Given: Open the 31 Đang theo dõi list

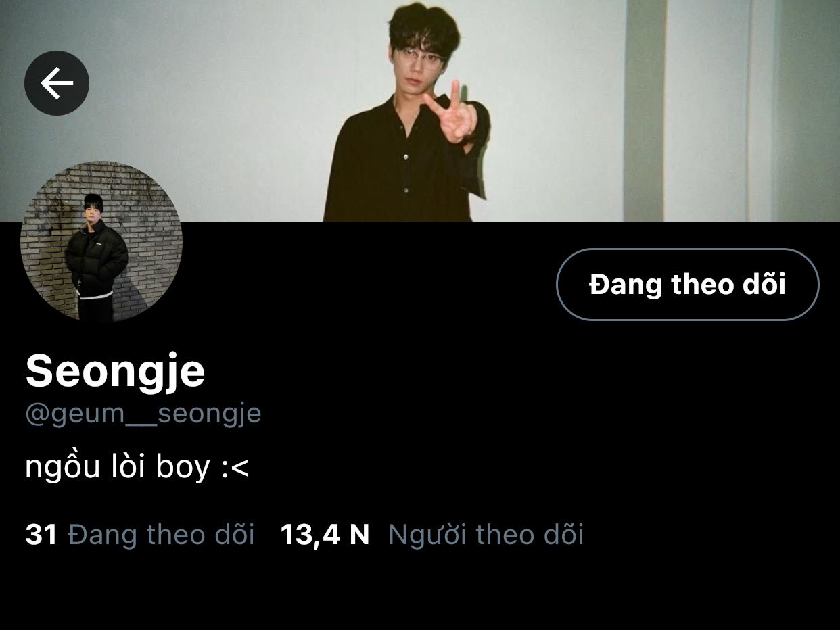Looking at the screenshot, I should click(140, 535).
